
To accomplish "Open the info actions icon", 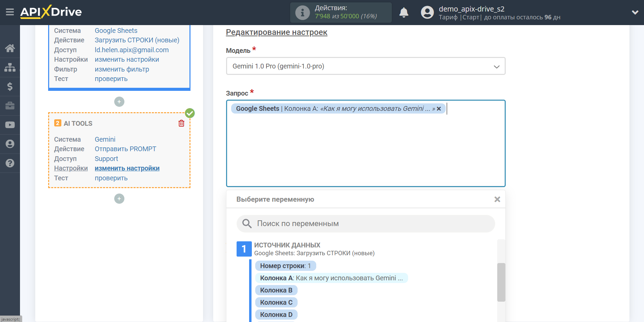I will click(x=302, y=13).
